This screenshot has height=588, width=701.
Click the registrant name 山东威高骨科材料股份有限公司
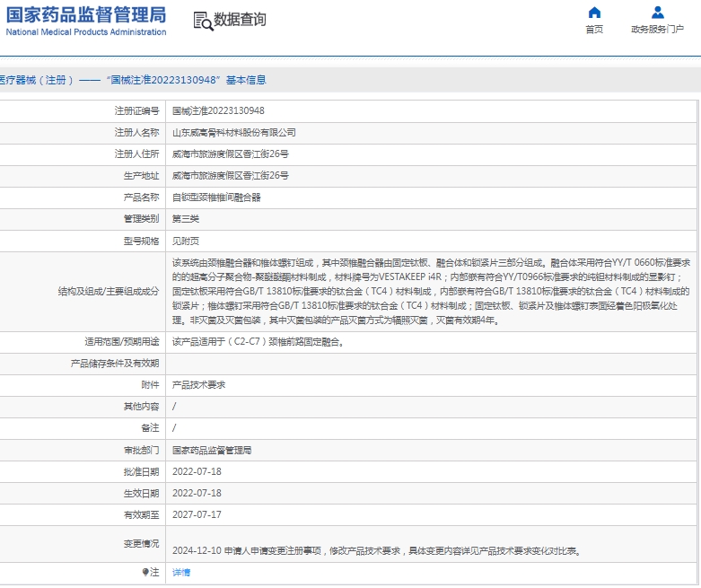coord(233,132)
